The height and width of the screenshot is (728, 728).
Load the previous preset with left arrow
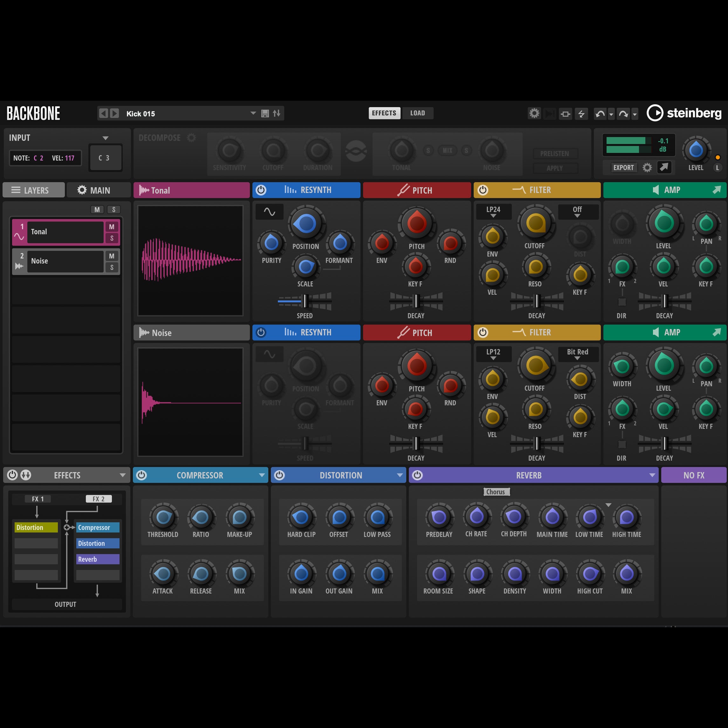(104, 113)
